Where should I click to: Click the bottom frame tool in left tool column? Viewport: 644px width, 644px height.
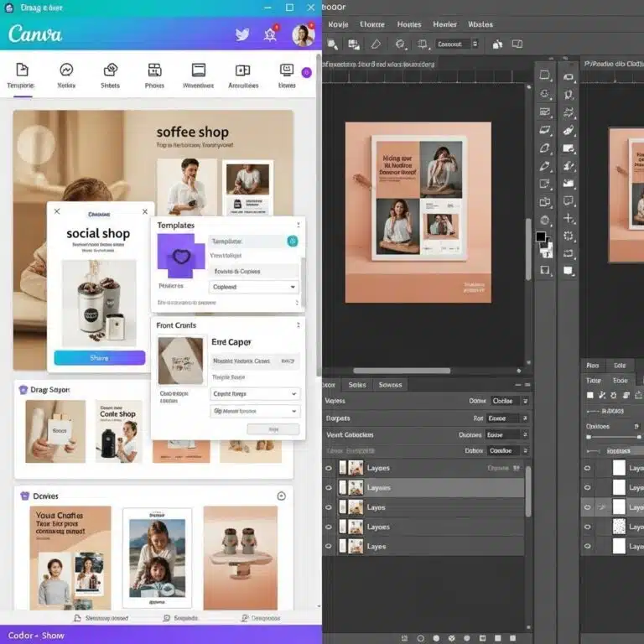point(544,270)
